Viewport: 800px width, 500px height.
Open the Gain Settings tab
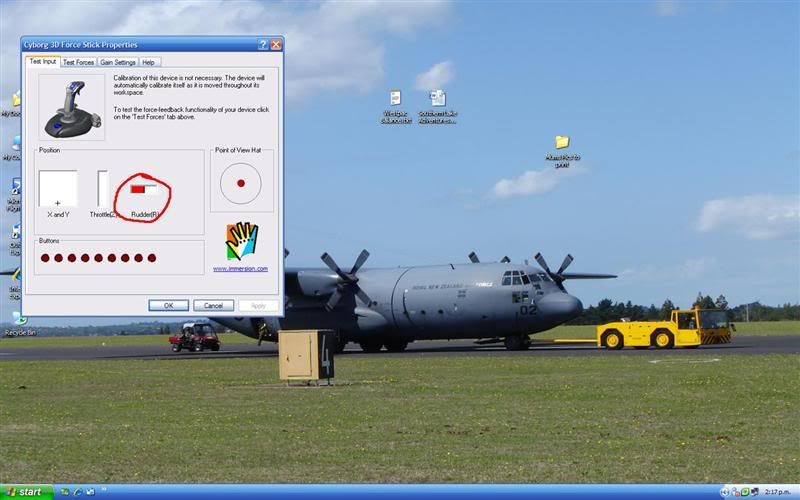pyautogui.click(x=117, y=62)
